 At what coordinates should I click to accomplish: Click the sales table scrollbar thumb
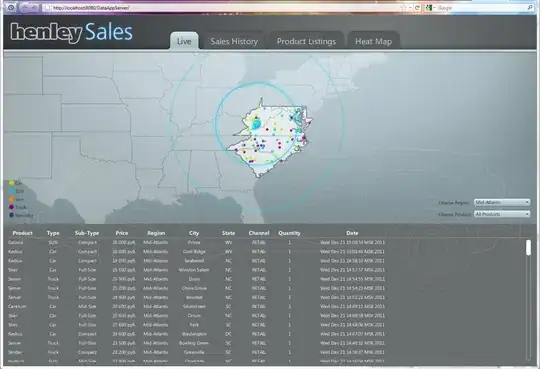point(528,248)
